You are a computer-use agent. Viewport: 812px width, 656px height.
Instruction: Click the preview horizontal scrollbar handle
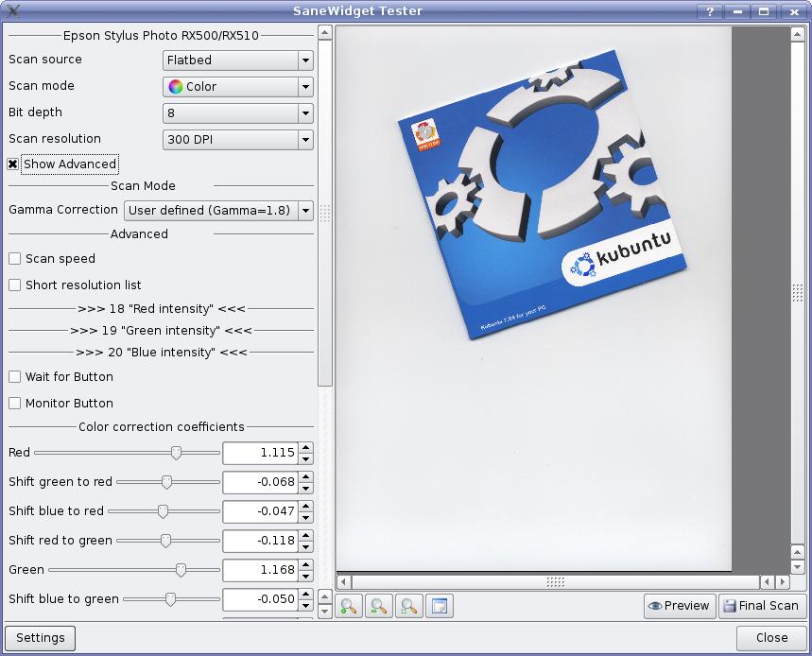(x=555, y=582)
